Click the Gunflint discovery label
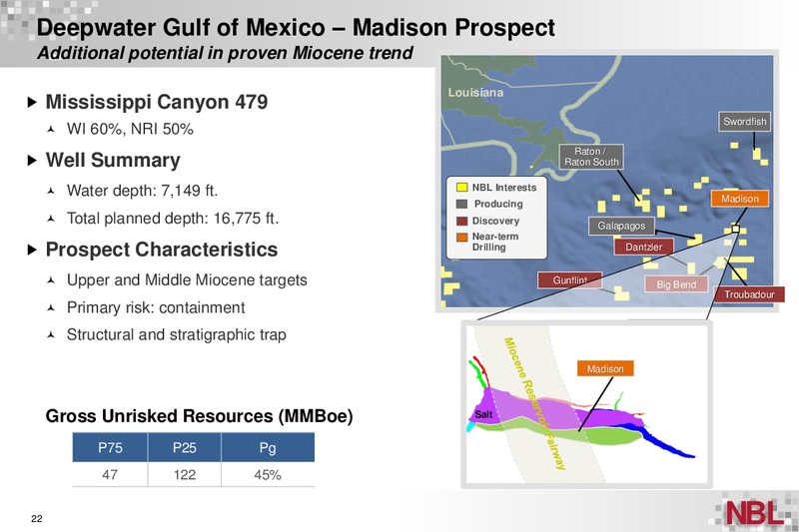Screen dimensions: 799x532 569,280
